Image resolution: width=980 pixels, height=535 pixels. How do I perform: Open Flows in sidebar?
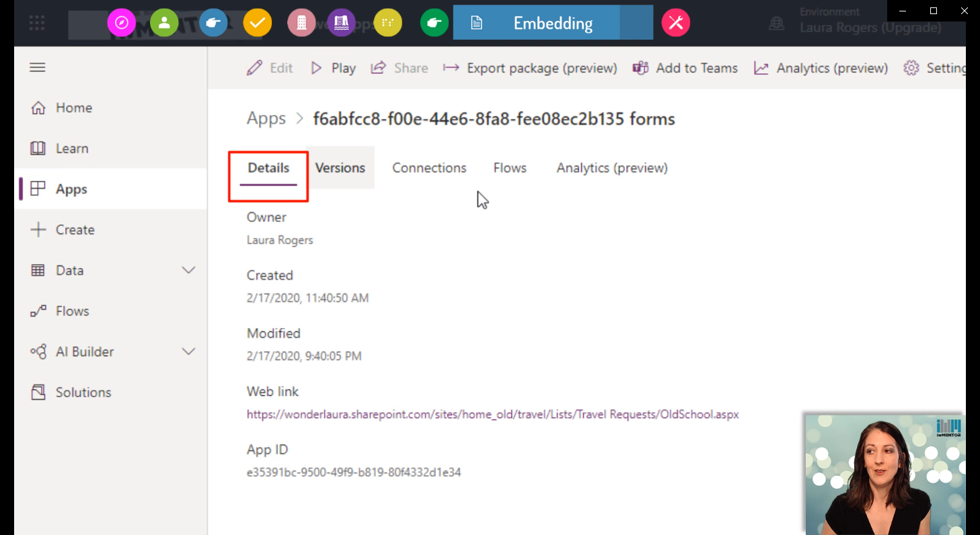[x=111, y=311]
